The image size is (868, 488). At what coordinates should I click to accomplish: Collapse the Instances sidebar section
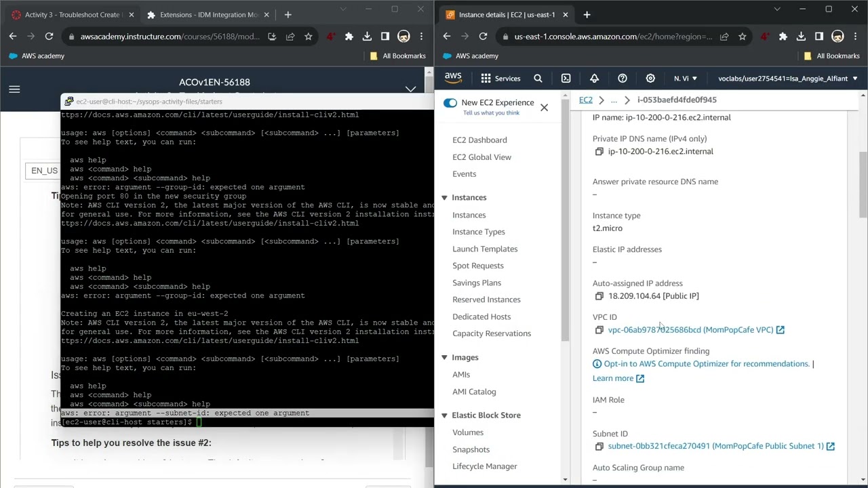point(444,197)
